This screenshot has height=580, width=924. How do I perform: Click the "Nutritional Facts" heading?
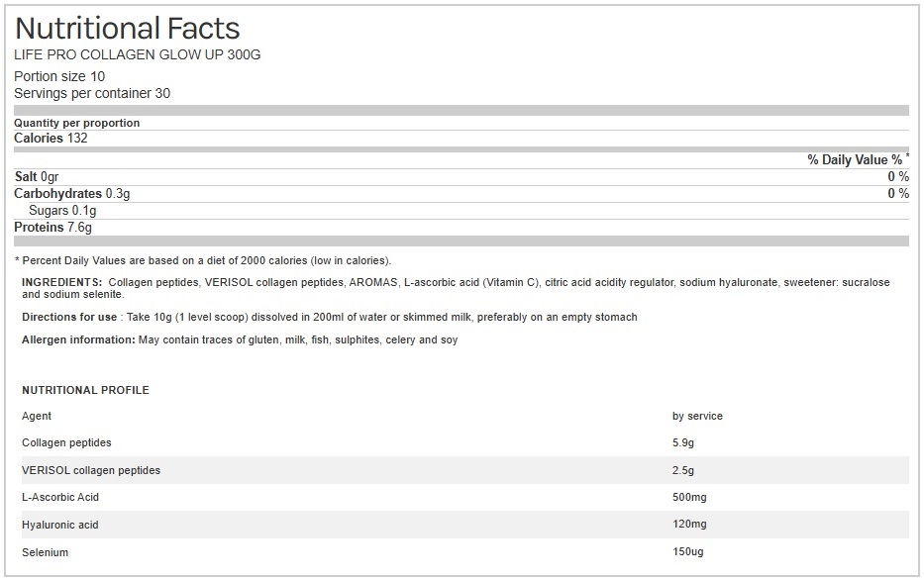click(127, 28)
